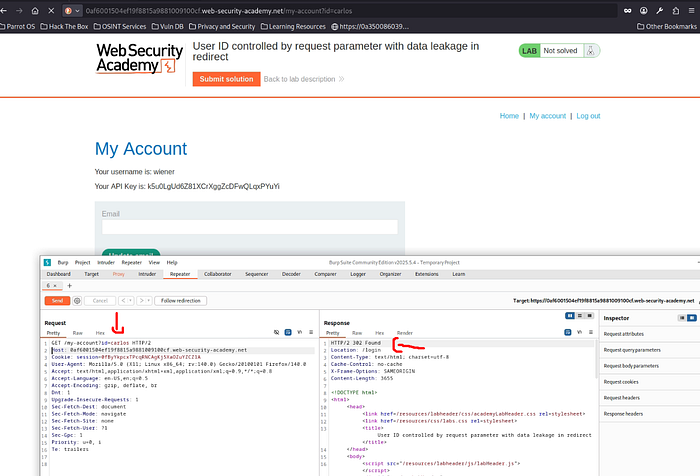
Task: Stop loading the page in browser
Action: [51, 11]
